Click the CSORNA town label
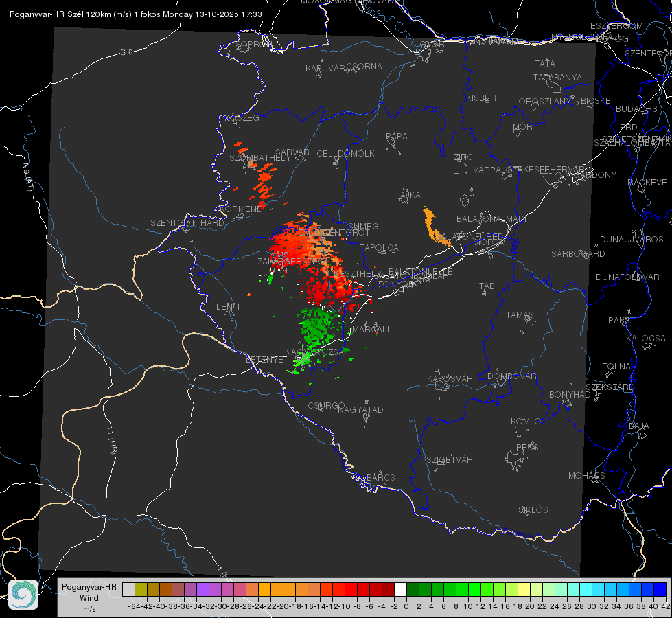This screenshot has width=672, height=618. pyautogui.click(x=364, y=67)
